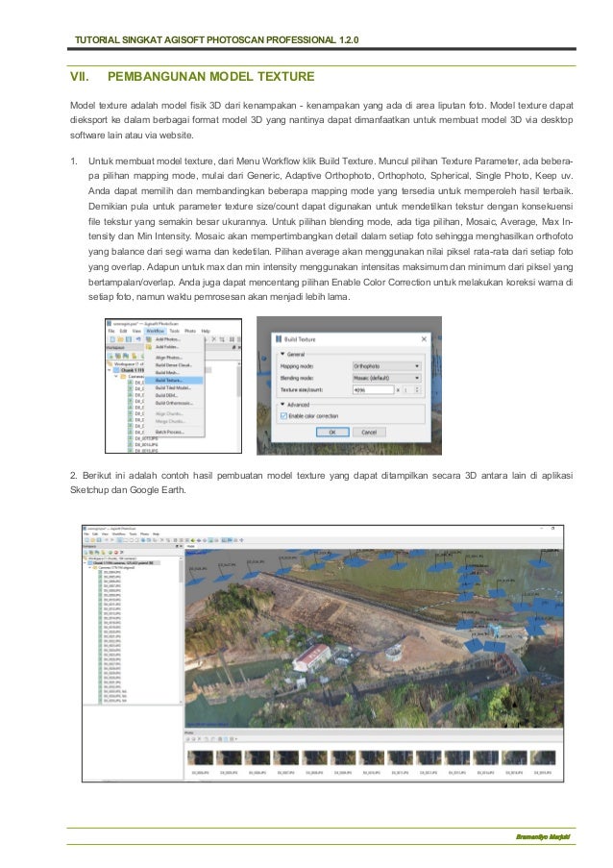Open the Workflow menu in the small PhotoScan window
Image resolution: width=613 pixels, height=868 pixels.
point(155,331)
